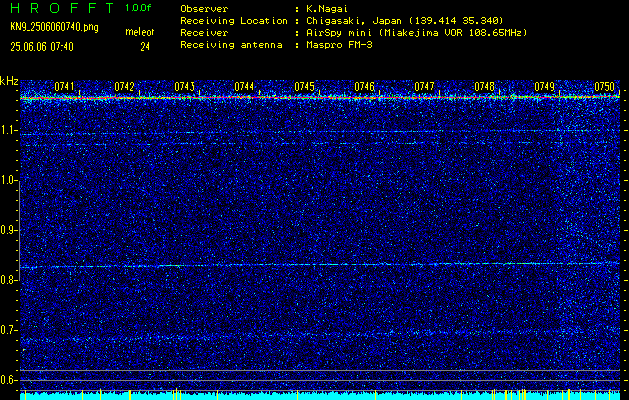Click the 0747 time marker
629x400 pixels.
click(424, 87)
